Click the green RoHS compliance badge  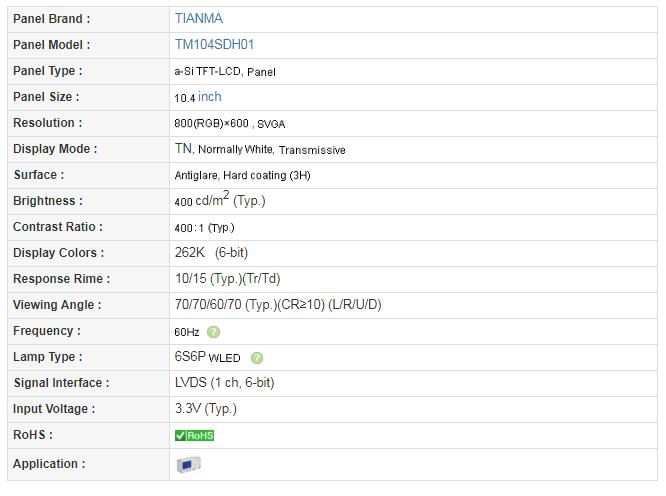tap(195, 435)
